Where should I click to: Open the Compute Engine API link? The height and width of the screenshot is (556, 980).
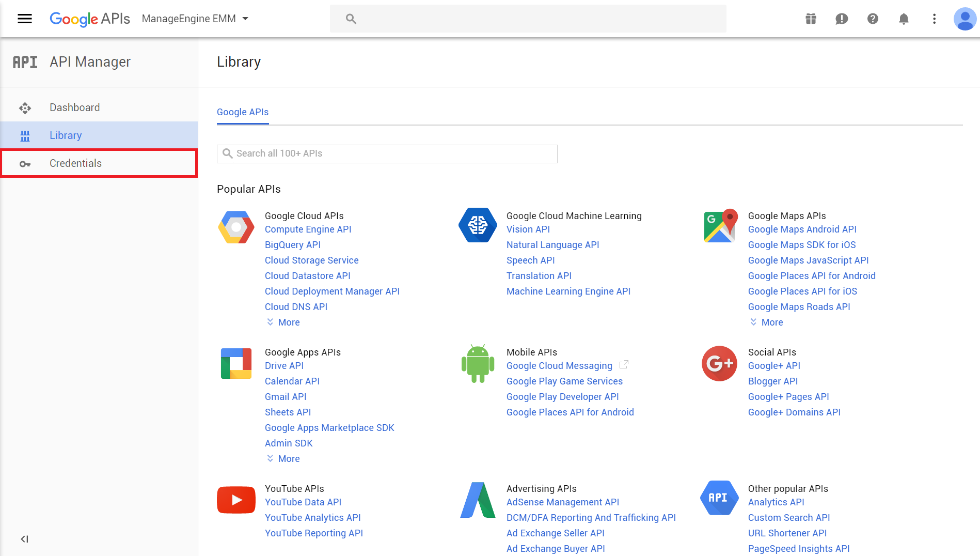pos(308,229)
